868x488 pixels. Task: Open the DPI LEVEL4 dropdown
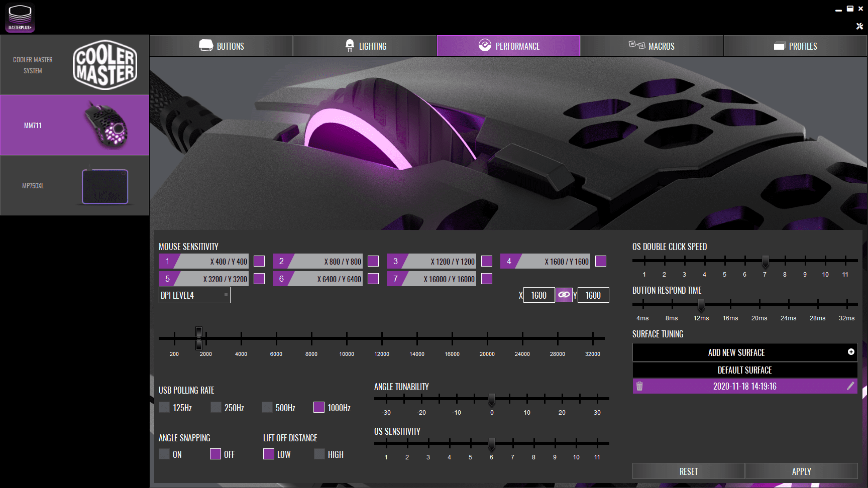tap(194, 295)
